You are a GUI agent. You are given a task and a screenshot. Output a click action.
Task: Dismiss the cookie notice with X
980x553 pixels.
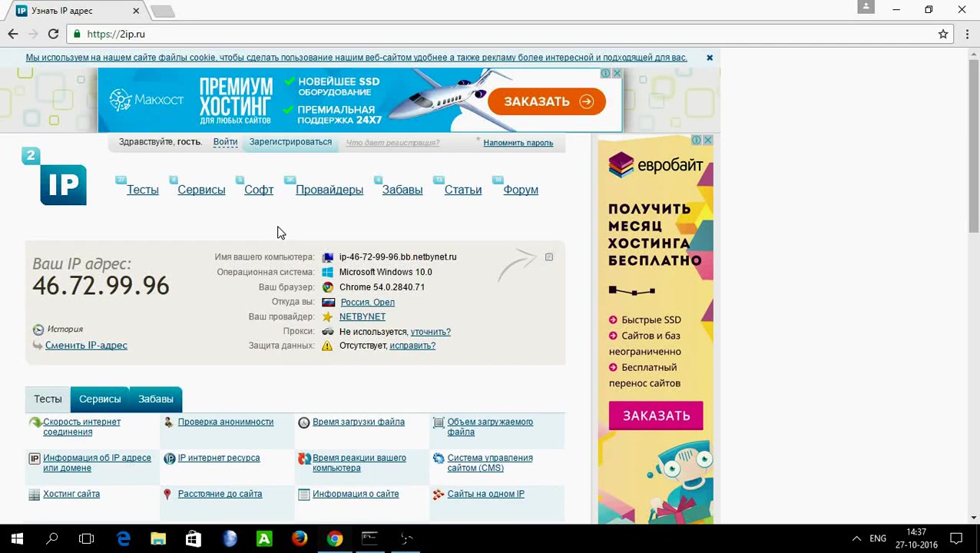point(710,58)
